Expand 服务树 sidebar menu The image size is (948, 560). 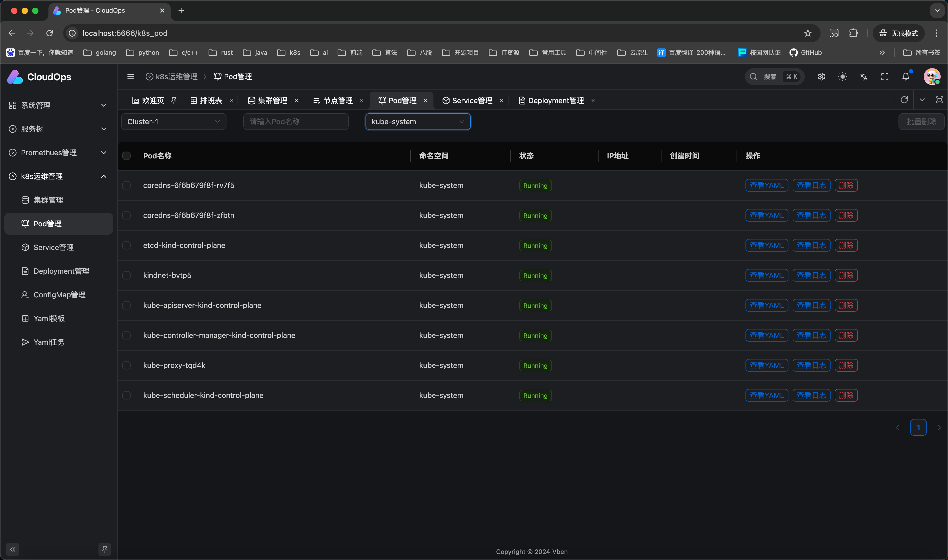coord(58,129)
